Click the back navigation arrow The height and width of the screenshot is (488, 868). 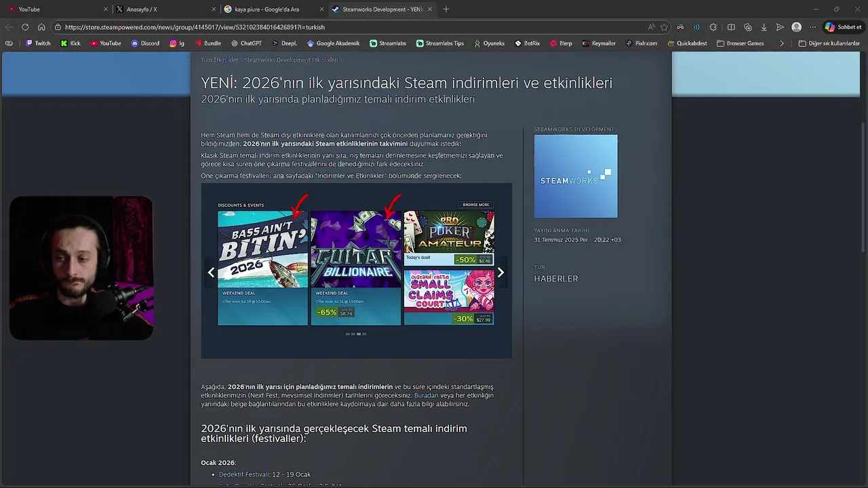coord(9,27)
